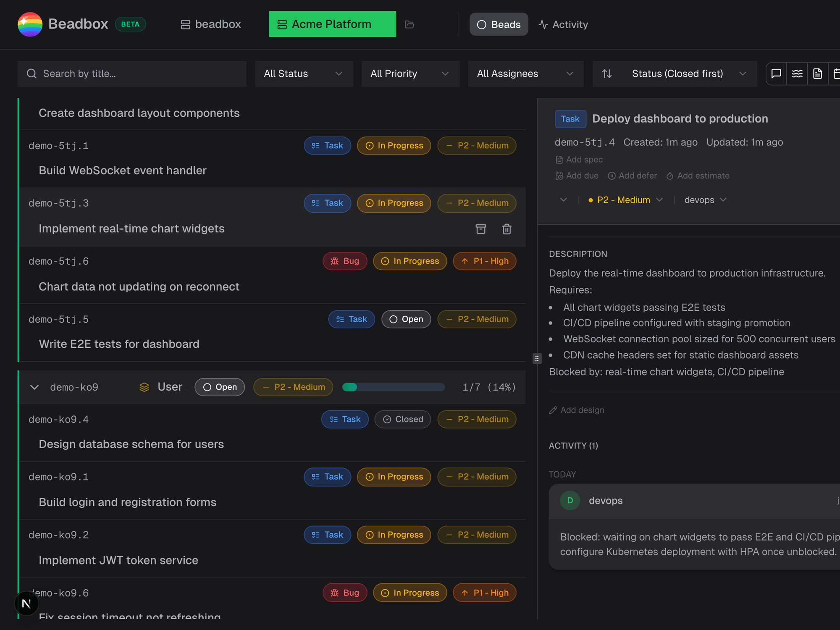Image resolution: width=840 pixels, height=630 pixels.
Task: Open the project folder icon beside Acme Platform
Action: click(409, 24)
